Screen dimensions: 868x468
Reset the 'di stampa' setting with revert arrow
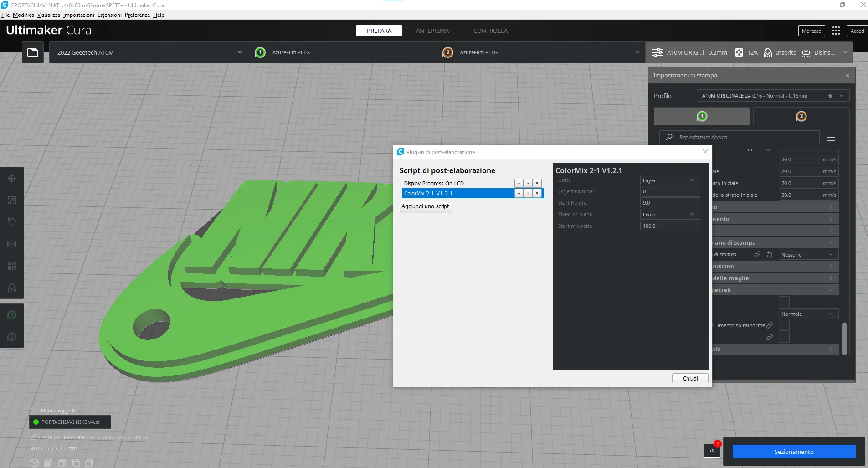[x=770, y=254]
